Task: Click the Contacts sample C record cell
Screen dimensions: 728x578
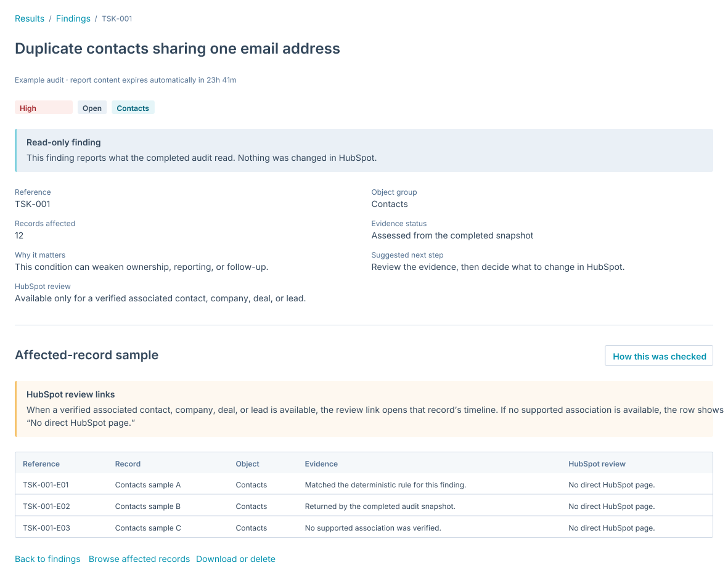Action: tap(148, 528)
